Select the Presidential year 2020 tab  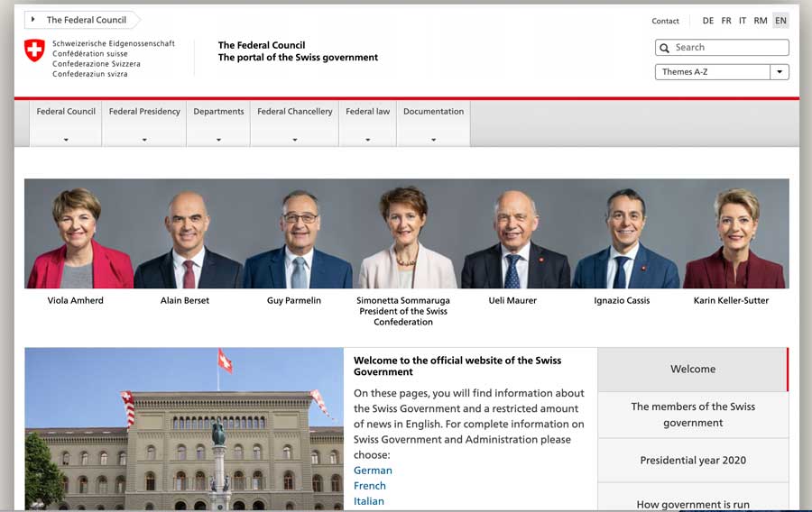[x=693, y=461]
